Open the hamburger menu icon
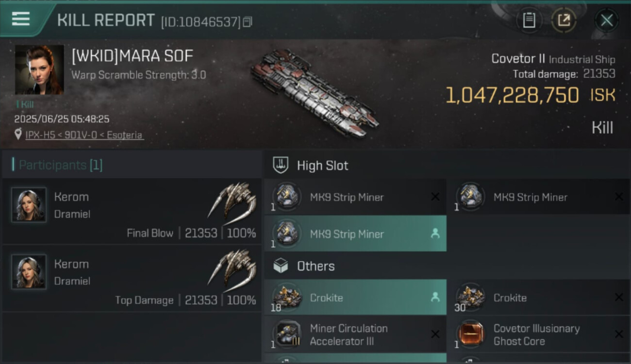Screen dimensions: 631x364 coord(21,19)
